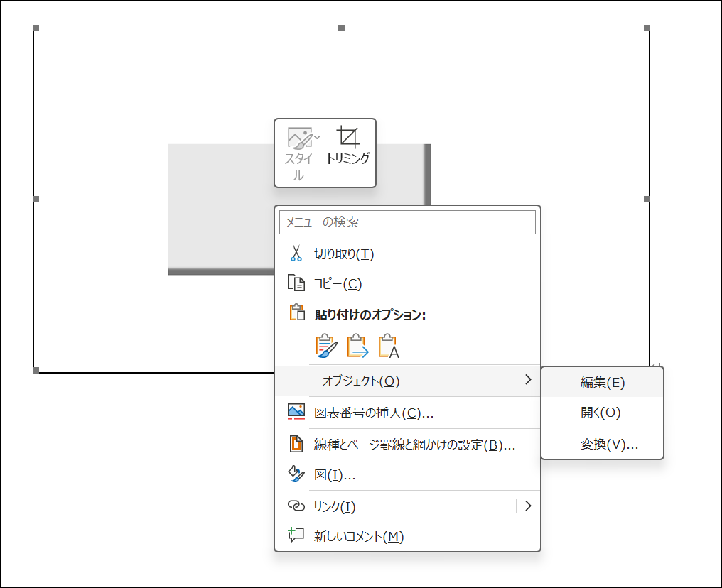This screenshot has height=588, width=722.
Task: Click the chain link icon
Action: click(296, 506)
